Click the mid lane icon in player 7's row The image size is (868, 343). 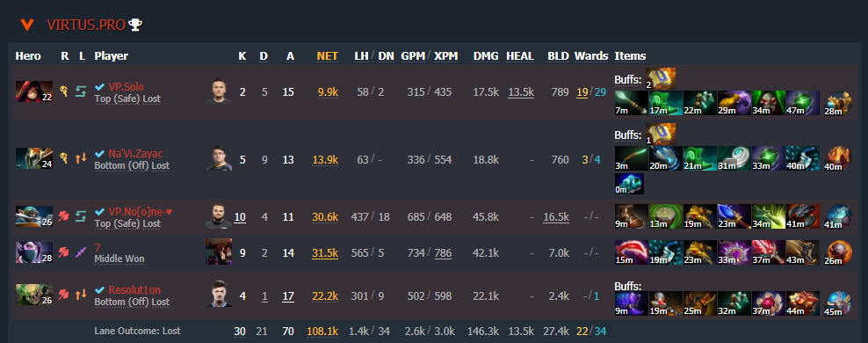81,252
